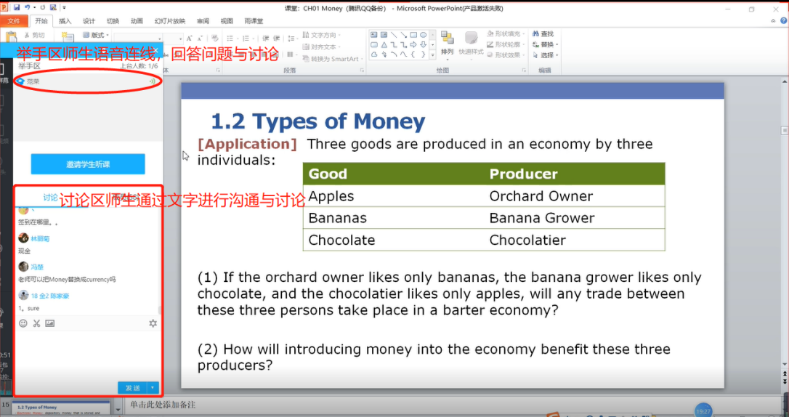Click the notes area below the slide
789x417 pixels.
tap(400, 405)
